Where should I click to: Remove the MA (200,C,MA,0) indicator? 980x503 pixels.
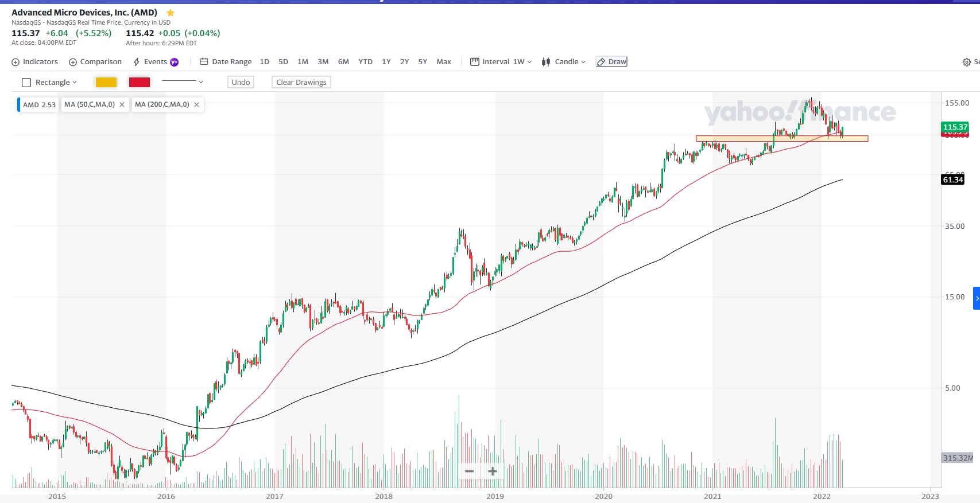(196, 105)
